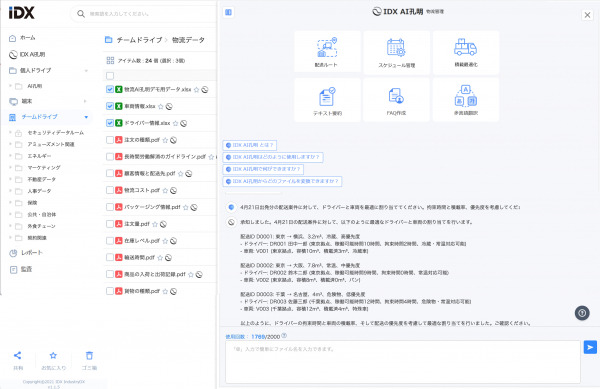The width and height of the screenshot is (600, 389).
Task: Open the 長時間労働解消のガイドライン.pdf file
Action: click(165, 157)
